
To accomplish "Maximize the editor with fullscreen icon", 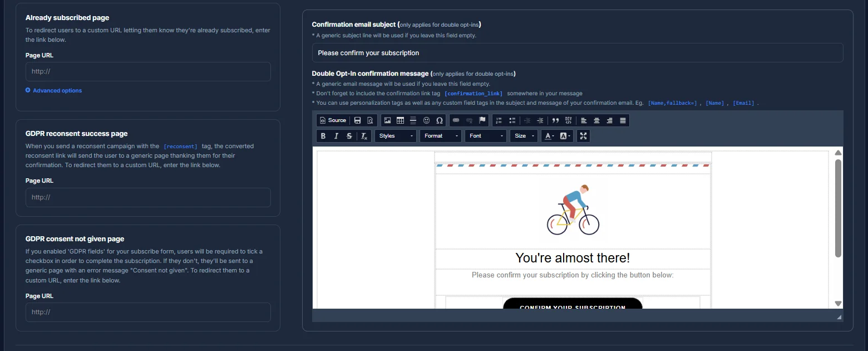I will coord(583,136).
